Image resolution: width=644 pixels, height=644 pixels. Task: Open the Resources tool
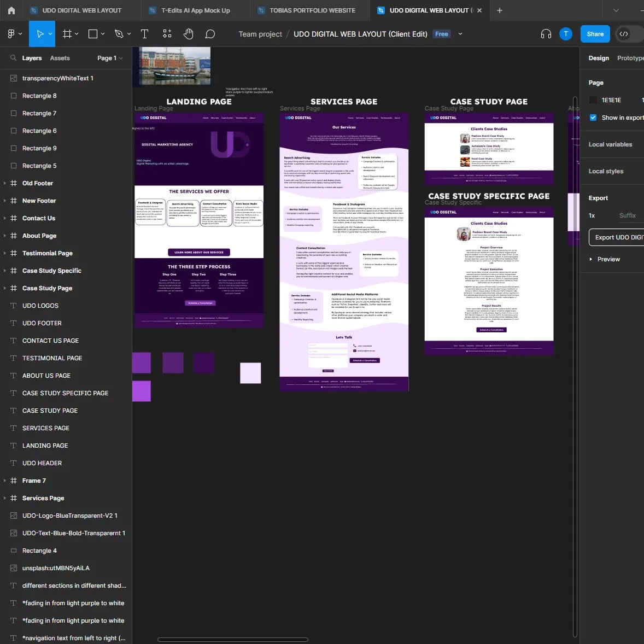click(167, 34)
